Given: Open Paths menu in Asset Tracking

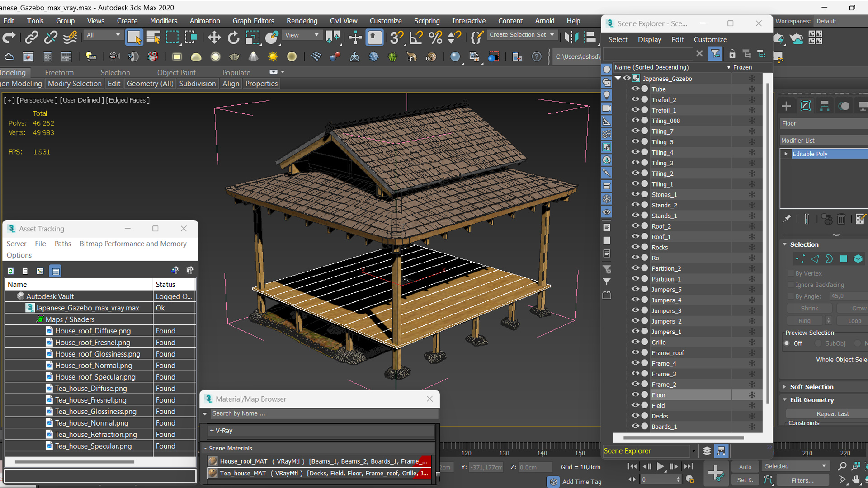Looking at the screenshot, I should pos(63,244).
